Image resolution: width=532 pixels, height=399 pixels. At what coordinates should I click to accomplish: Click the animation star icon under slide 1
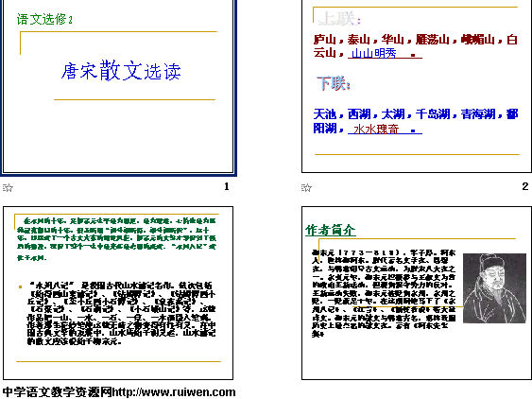(8, 187)
